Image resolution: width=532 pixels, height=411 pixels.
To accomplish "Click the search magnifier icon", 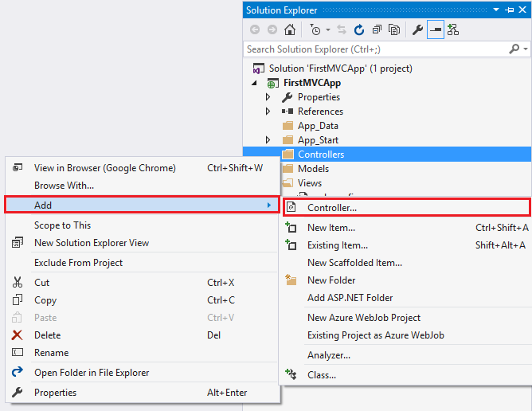I will tap(514, 49).
